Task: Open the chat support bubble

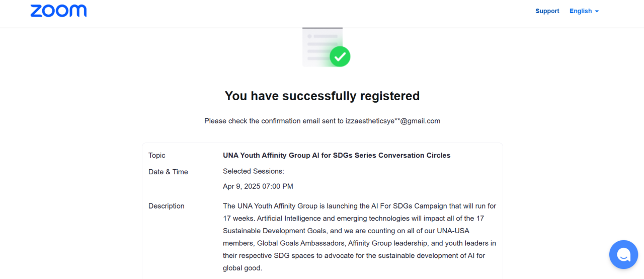Action: coord(623,254)
